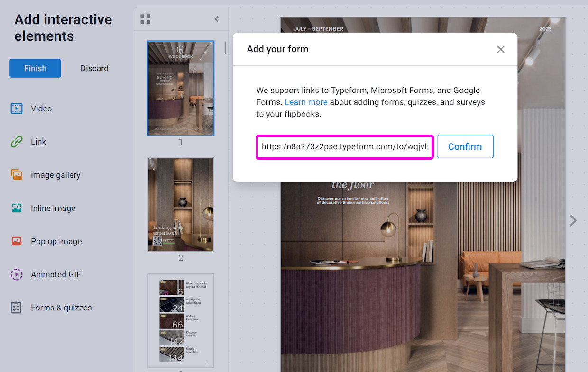Open the table of contents page thumbnail
Screen dimensions: 588x372
(x=181, y=320)
